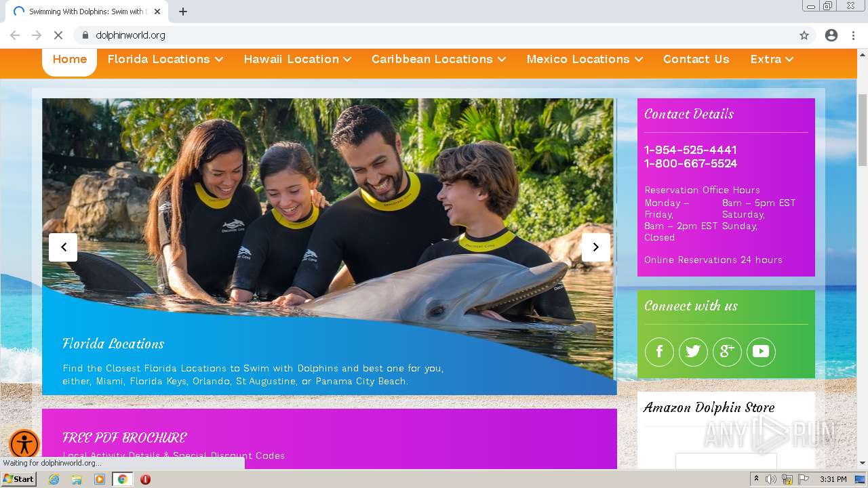
Task: Open the Windows Start menu
Action: [x=19, y=479]
